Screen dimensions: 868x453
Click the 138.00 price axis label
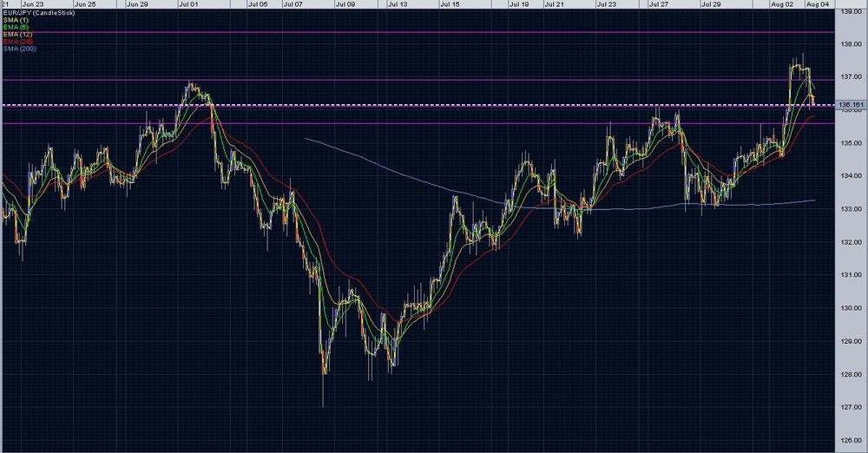click(852, 44)
